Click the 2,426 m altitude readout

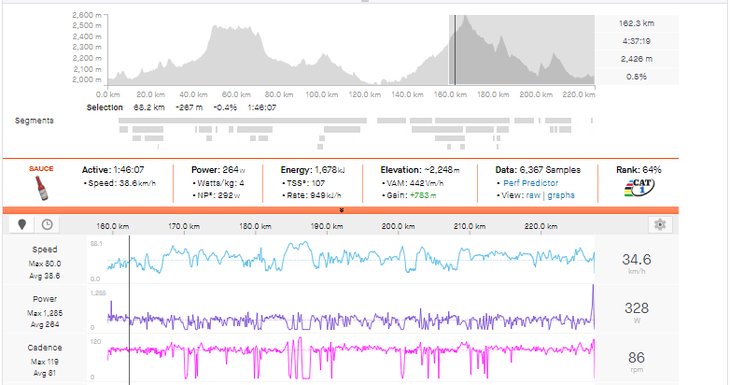coord(636,59)
